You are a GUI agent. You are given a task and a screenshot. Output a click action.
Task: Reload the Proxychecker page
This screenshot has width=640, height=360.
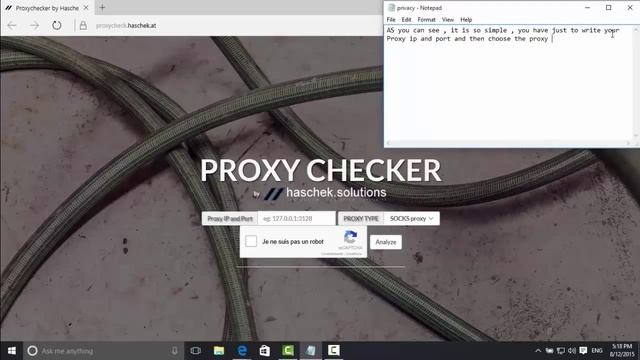pyautogui.click(x=57, y=25)
